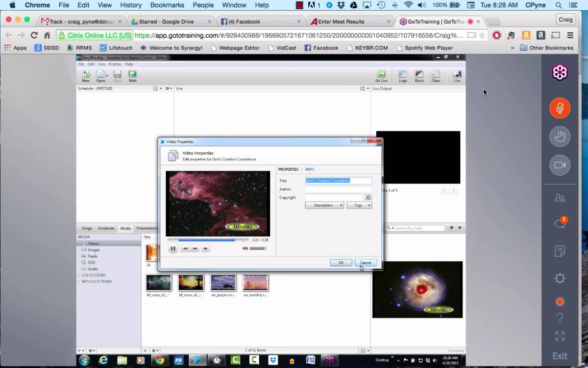Screen dimensions: 588x368
Task: Select the Media tab
Action: point(126,228)
